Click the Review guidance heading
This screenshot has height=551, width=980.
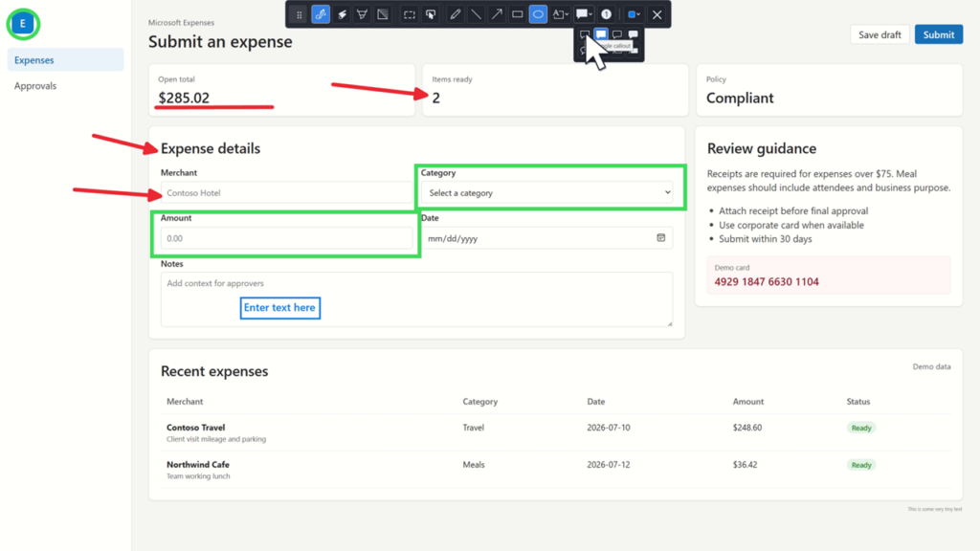point(761,148)
